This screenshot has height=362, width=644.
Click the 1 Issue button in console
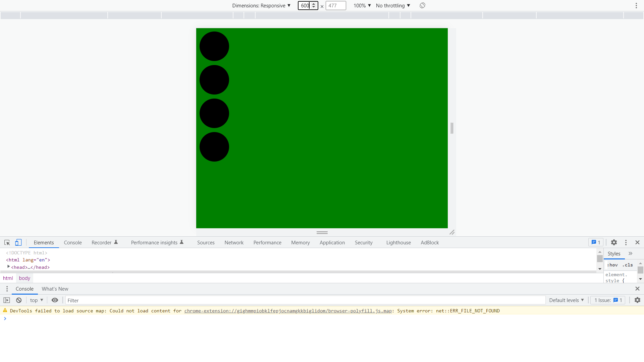pyautogui.click(x=608, y=300)
